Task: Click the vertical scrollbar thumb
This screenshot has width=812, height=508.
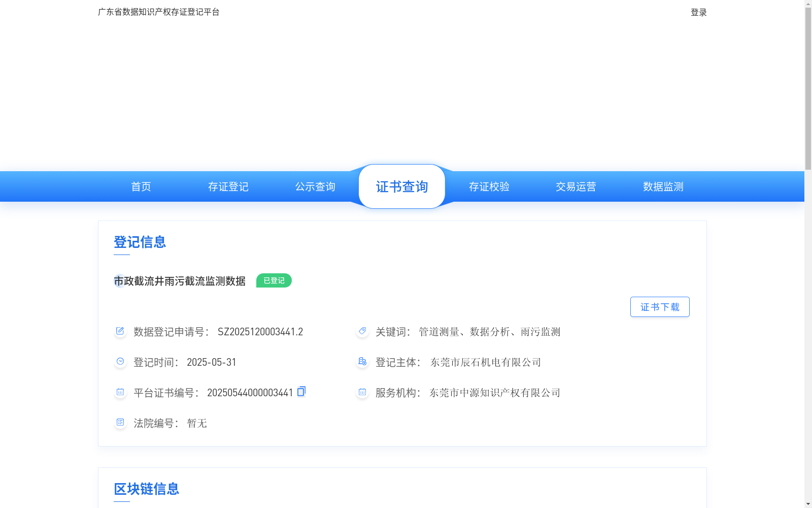Action: point(808,89)
